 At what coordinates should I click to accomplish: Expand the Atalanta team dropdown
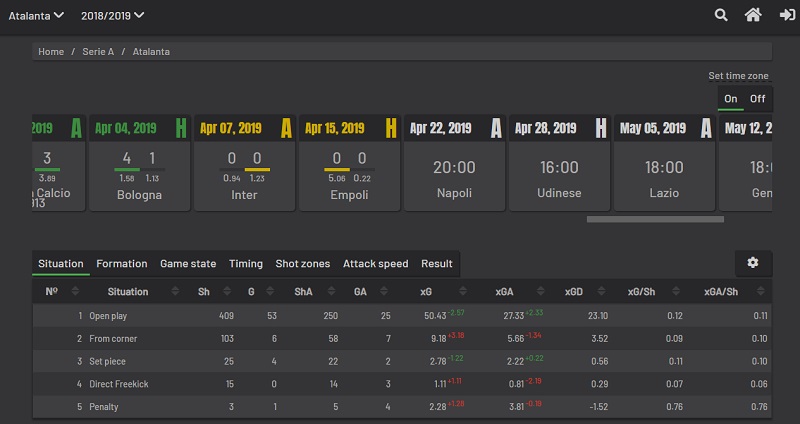(37, 15)
